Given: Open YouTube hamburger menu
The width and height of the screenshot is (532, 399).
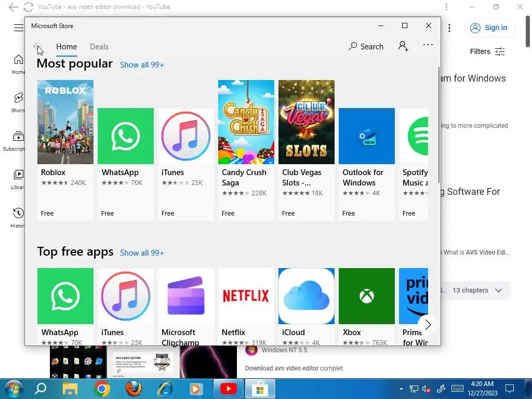Looking at the screenshot, I should click(19, 28).
